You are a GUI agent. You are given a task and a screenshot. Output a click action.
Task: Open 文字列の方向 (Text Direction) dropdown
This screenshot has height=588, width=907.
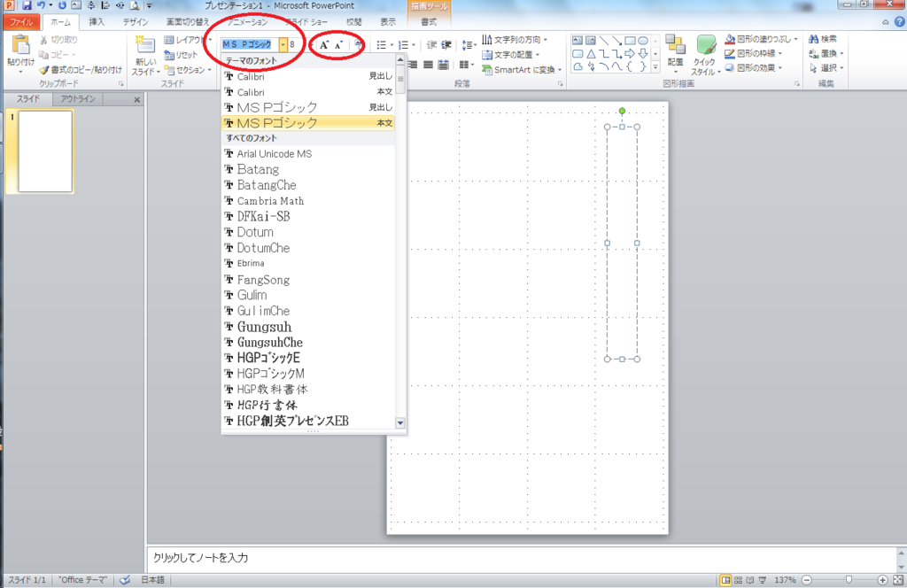click(516, 39)
